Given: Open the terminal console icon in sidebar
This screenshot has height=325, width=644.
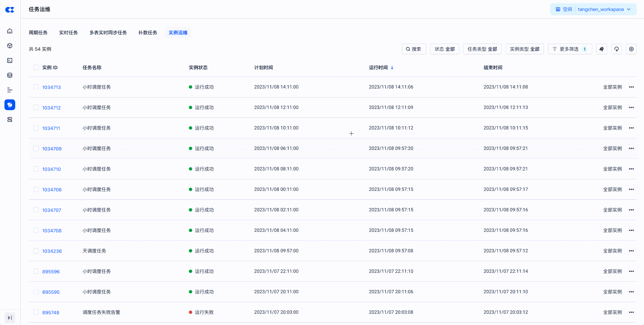Looking at the screenshot, I should click(x=10, y=61).
